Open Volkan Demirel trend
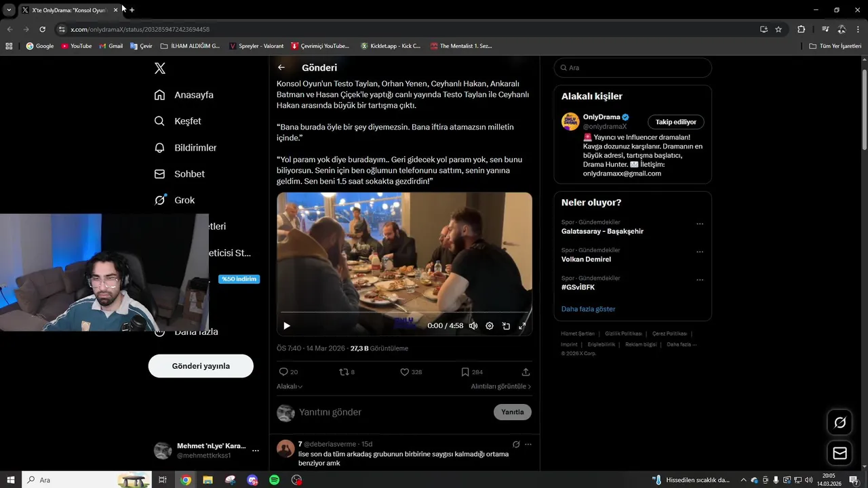The width and height of the screenshot is (868, 488). click(586, 259)
